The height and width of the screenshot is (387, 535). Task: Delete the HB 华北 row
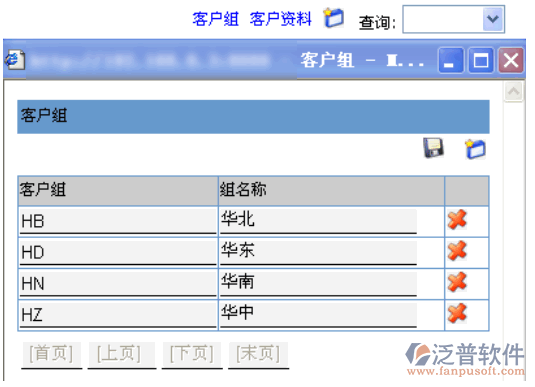click(x=457, y=219)
